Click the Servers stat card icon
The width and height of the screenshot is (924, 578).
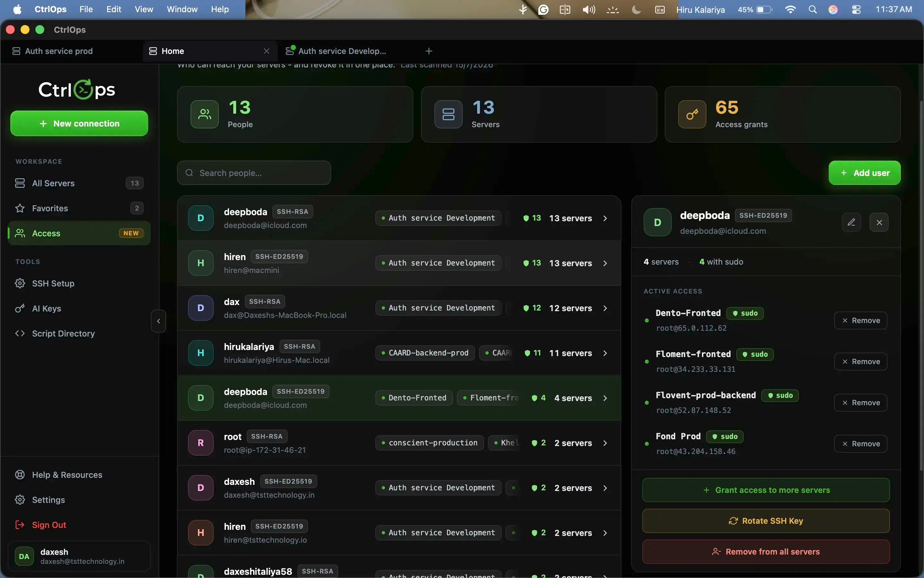point(448,114)
